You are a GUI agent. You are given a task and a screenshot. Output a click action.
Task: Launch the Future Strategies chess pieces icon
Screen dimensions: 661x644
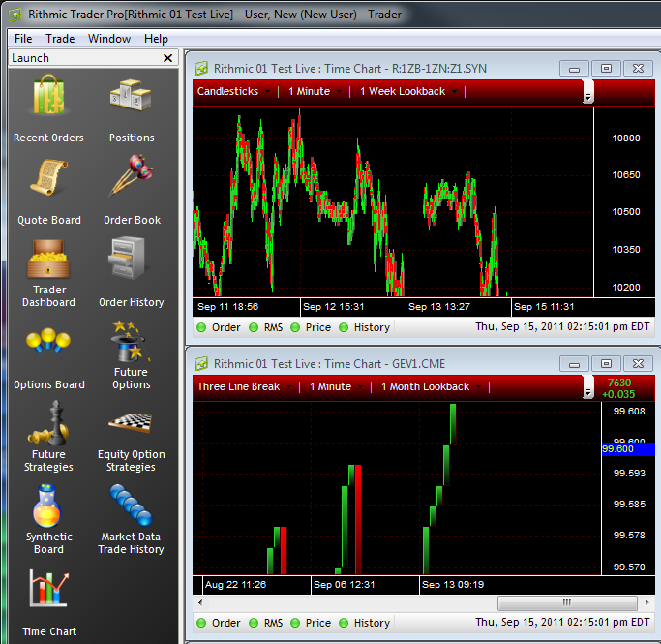pyautogui.click(x=49, y=423)
